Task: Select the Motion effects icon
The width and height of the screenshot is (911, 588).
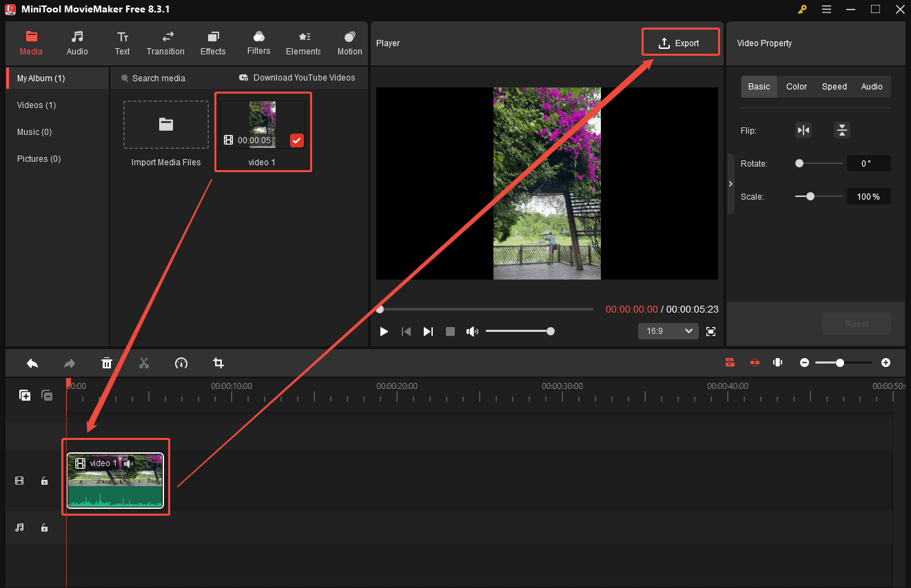Action: [349, 43]
